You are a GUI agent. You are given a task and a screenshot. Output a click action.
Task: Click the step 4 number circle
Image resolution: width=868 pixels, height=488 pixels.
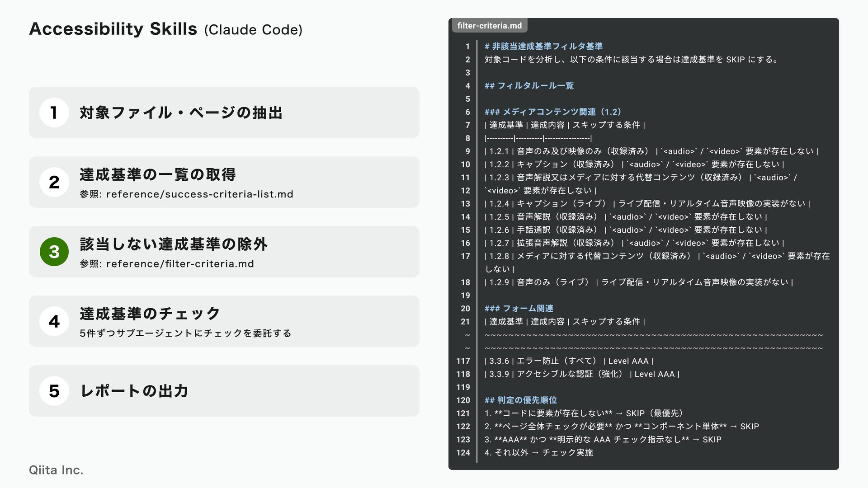tap(54, 321)
